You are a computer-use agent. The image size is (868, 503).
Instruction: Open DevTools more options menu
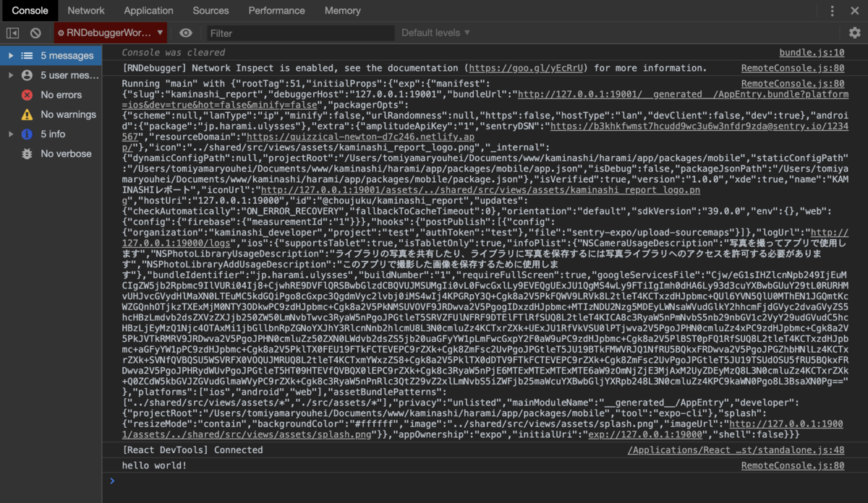(832, 11)
